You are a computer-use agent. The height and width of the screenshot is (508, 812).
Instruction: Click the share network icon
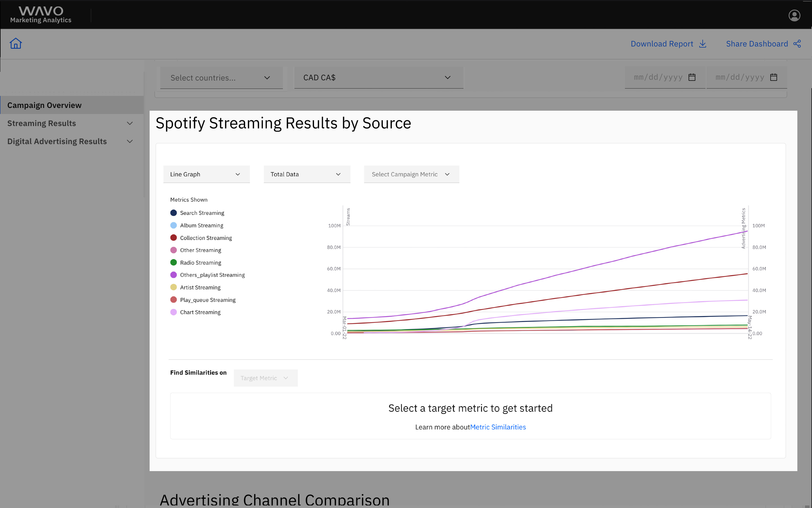click(797, 44)
